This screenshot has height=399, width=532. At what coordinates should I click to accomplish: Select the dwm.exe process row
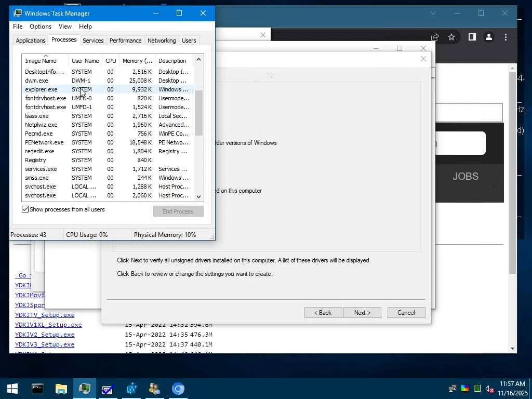tap(108, 81)
